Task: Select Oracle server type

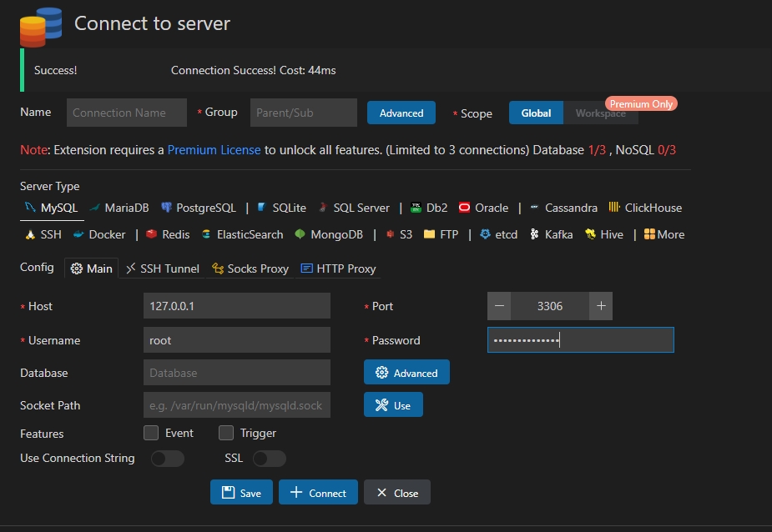Action: pos(483,208)
